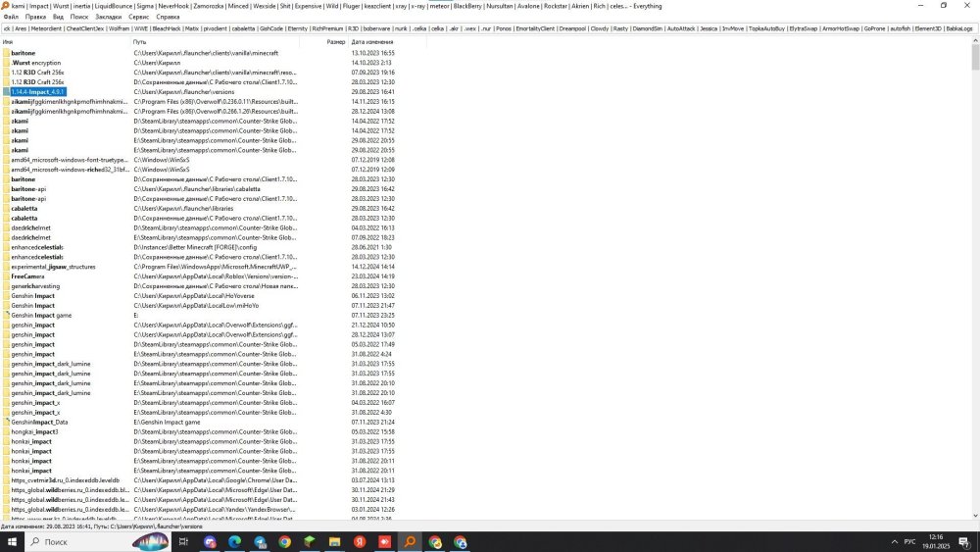980x552 pixels.
Task: Open File Explorer from the taskbar
Action: [334, 541]
